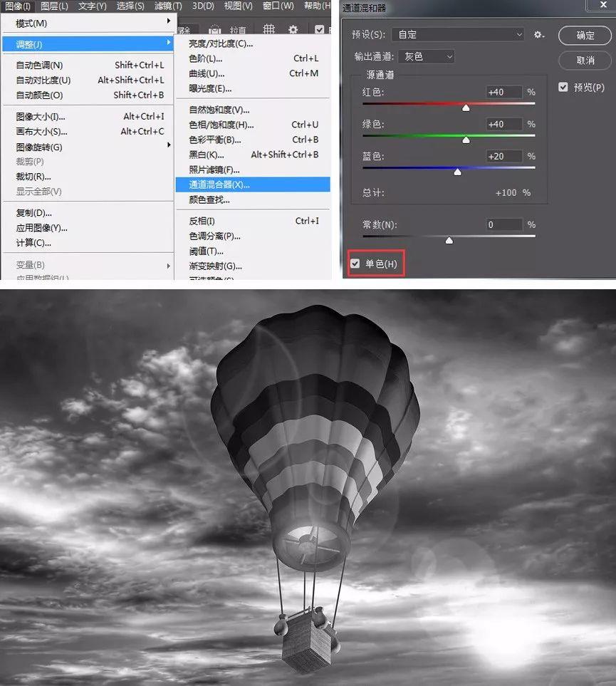The height and width of the screenshot is (686, 616).
Task: Choose 亮度/对比度(C)... adjustment
Action: [x=253, y=43]
